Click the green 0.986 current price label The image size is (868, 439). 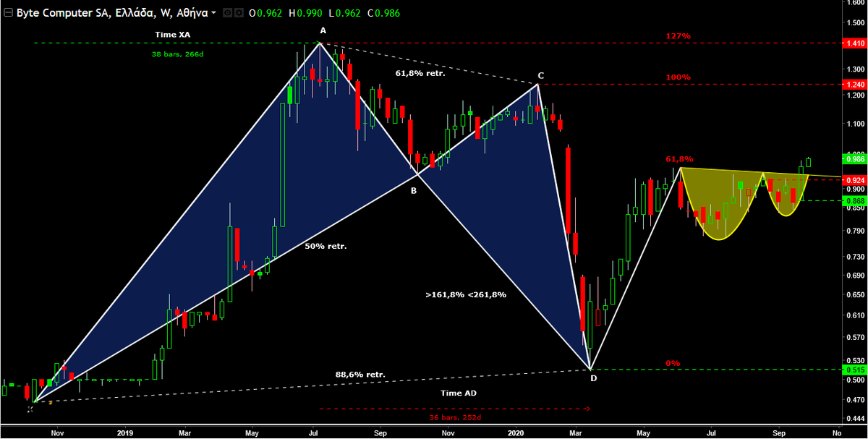[x=855, y=158]
